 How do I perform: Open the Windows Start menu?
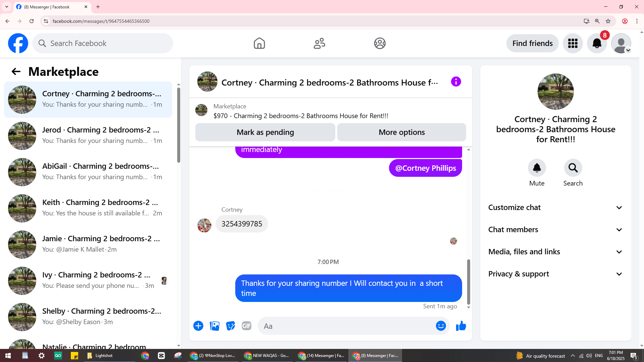point(8,356)
